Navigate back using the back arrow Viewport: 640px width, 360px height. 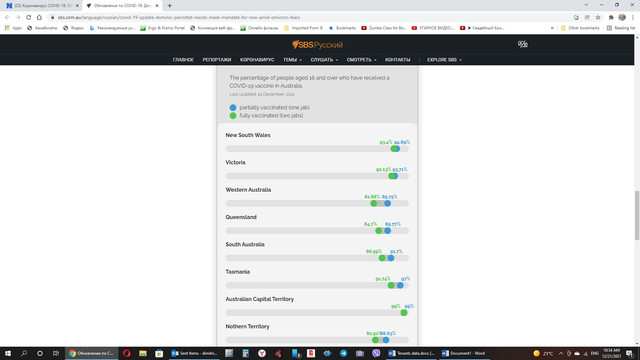click(x=7, y=17)
